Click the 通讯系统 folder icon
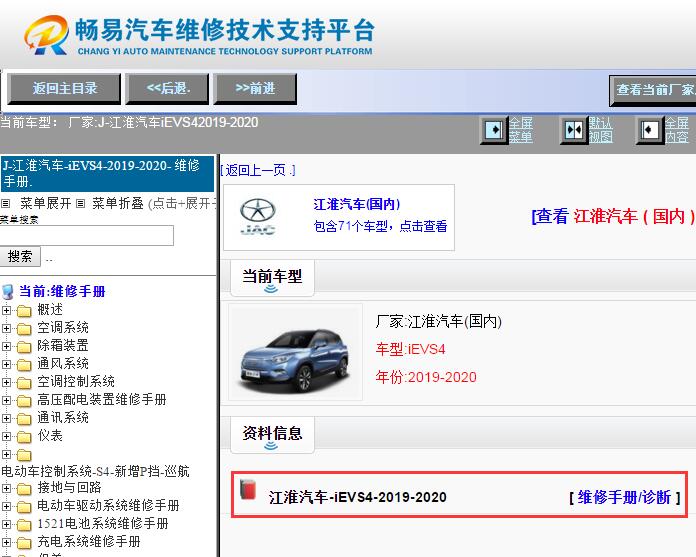The image size is (696, 557). click(24, 418)
